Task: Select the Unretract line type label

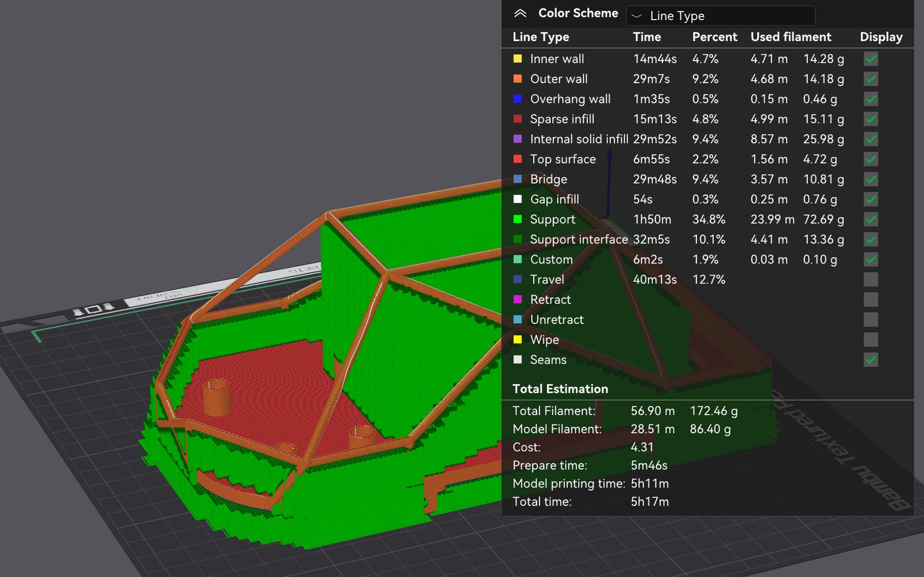Action: point(557,319)
